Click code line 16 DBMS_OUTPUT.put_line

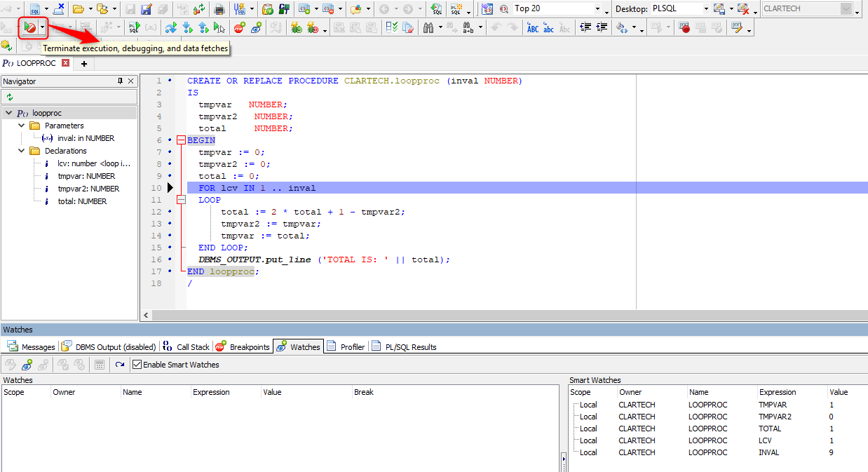(x=324, y=259)
